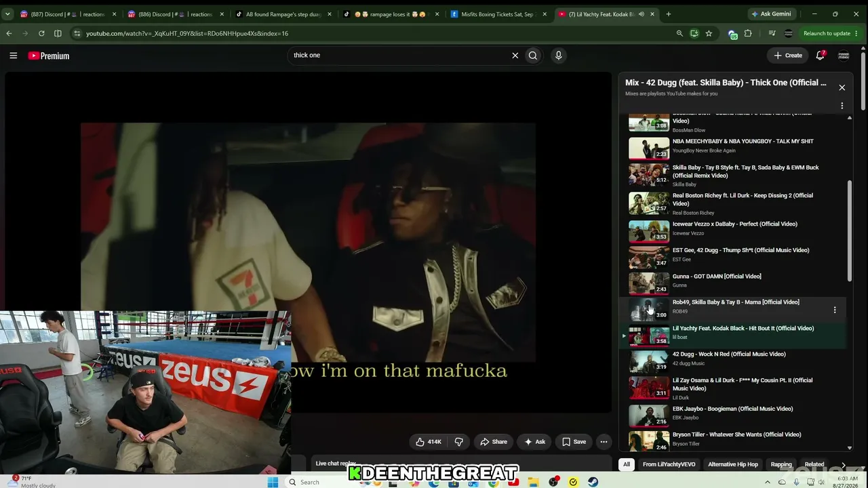The image size is (868, 488).
Task: Switch to Misfits Boxing Tickets tab
Action: pyautogui.click(x=499, y=14)
